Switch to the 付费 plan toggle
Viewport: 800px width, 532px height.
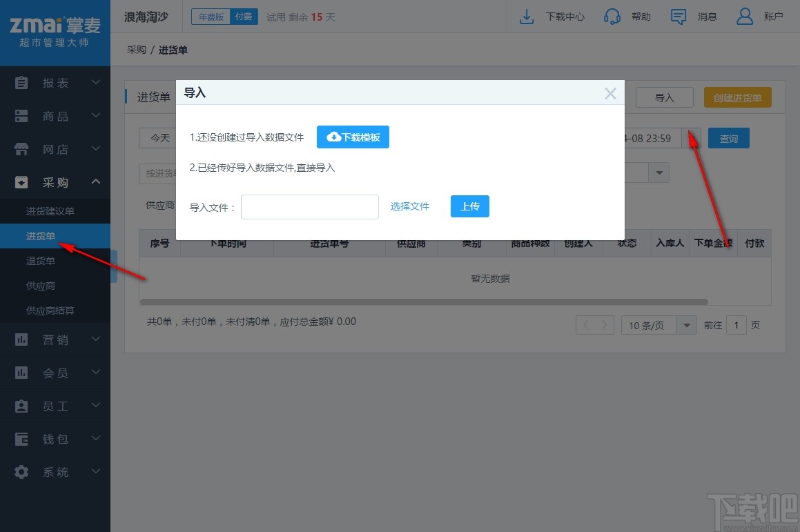tap(243, 16)
